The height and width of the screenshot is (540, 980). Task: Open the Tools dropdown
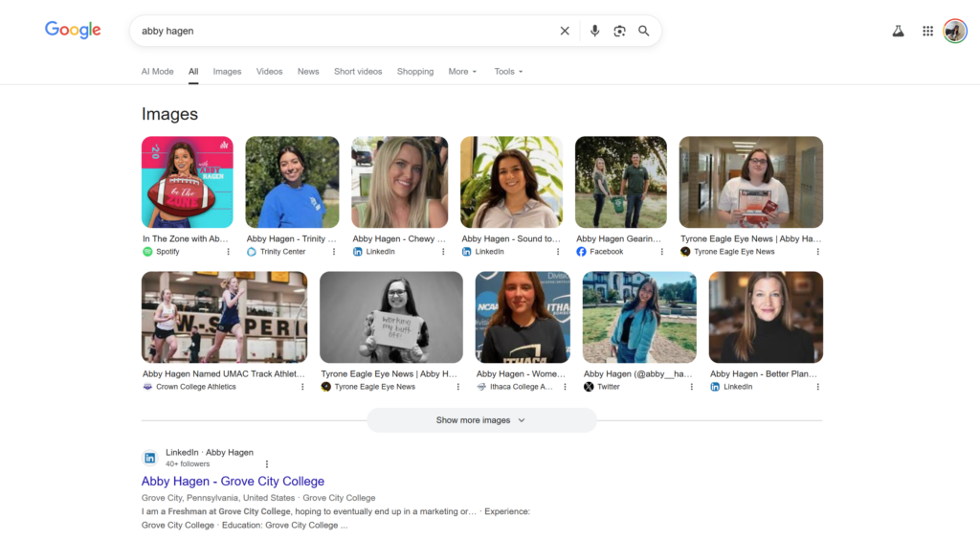(508, 72)
